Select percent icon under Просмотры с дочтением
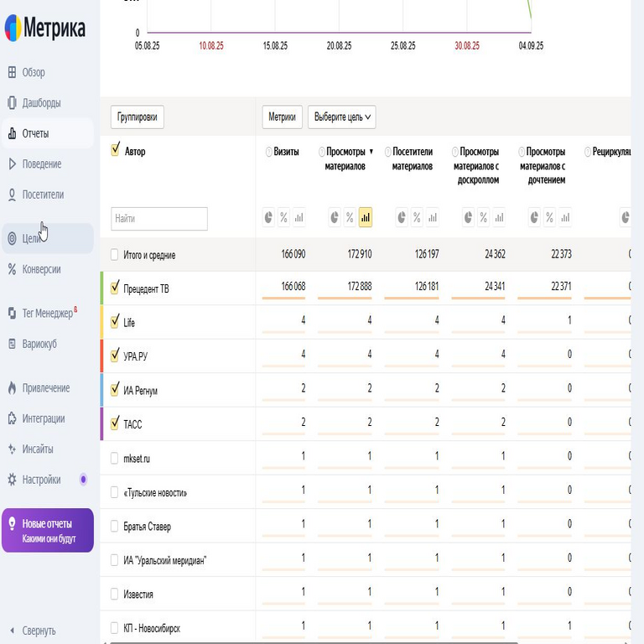The width and height of the screenshot is (644, 644). click(x=549, y=217)
